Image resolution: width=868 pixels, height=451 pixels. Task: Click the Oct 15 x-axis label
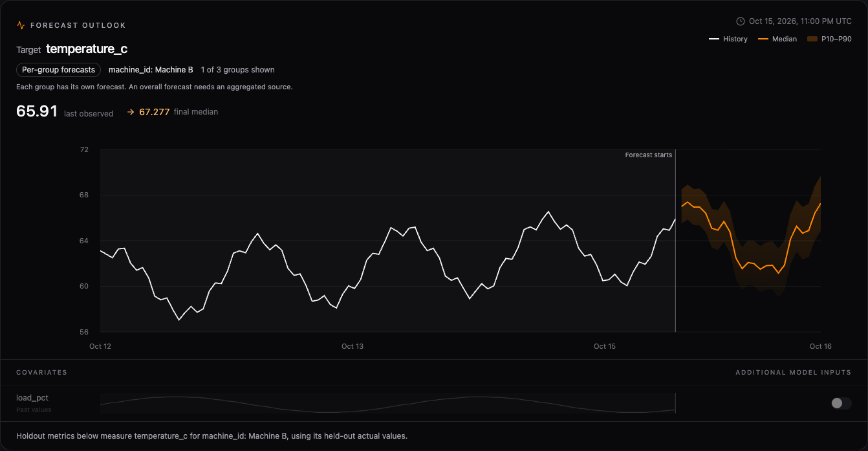point(605,346)
